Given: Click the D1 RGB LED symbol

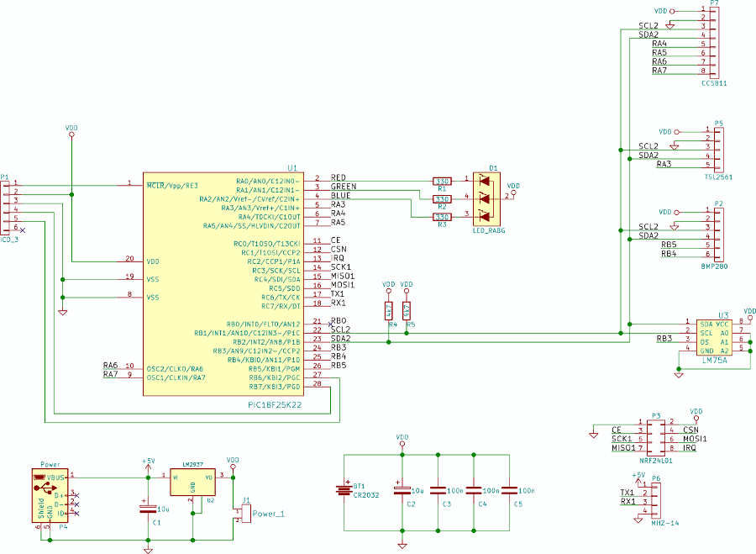Looking at the screenshot, I should coord(486,199).
